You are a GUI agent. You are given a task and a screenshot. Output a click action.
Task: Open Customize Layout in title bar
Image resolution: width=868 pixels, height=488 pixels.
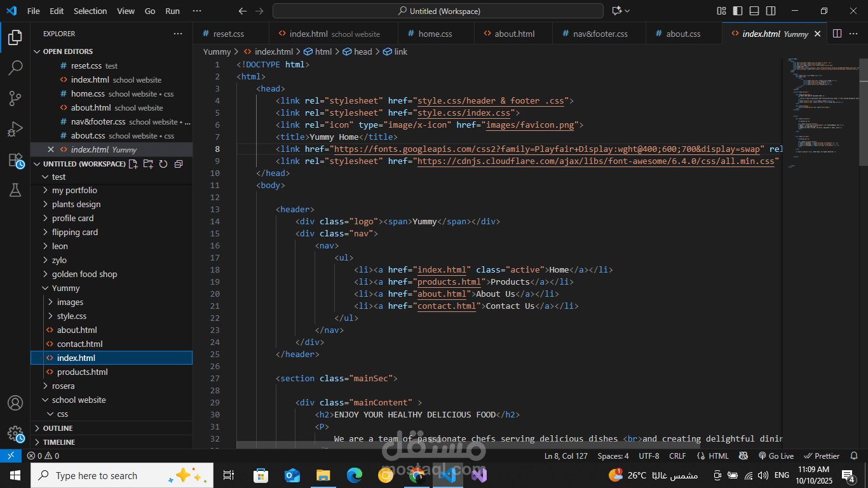(721, 11)
